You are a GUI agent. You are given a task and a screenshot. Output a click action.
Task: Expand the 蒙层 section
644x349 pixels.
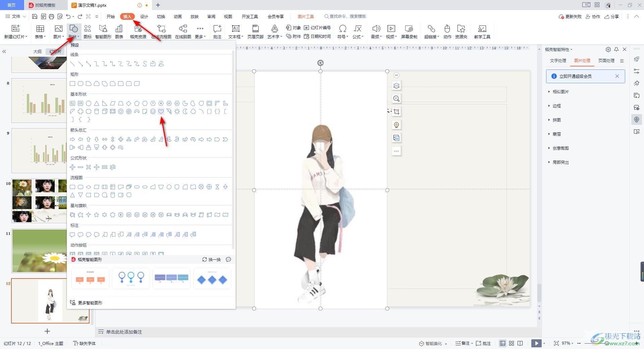(x=556, y=134)
